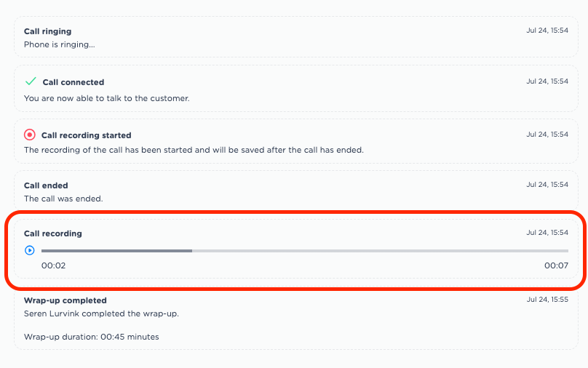Click the total duration 00:07 label

click(556, 265)
